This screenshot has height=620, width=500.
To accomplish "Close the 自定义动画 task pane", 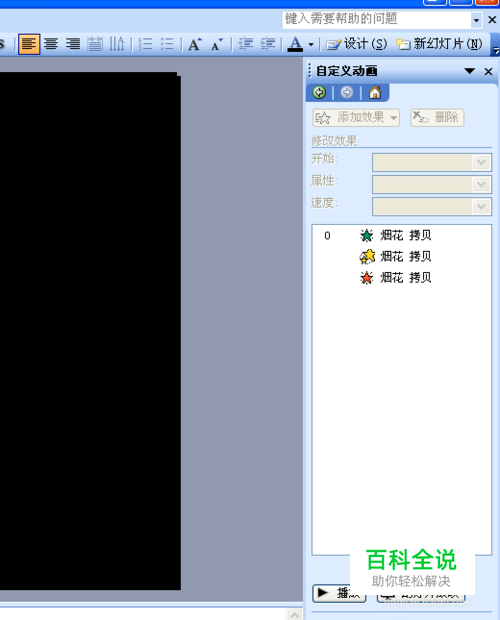I will pos(489,72).
